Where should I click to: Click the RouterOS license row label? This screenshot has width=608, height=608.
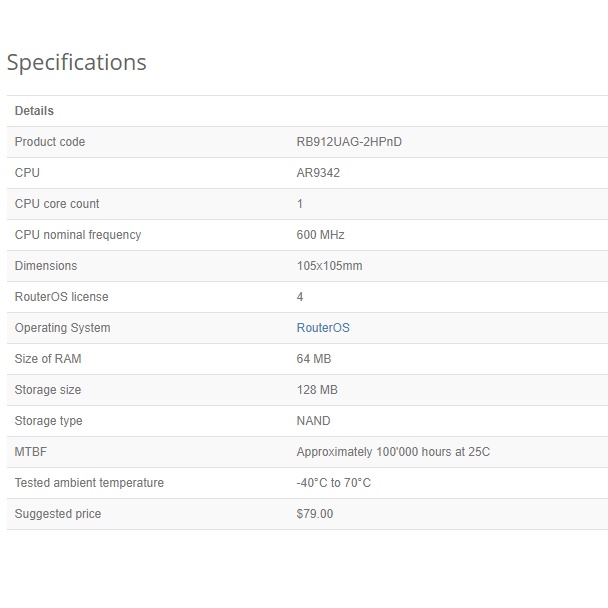pos(61,297)
